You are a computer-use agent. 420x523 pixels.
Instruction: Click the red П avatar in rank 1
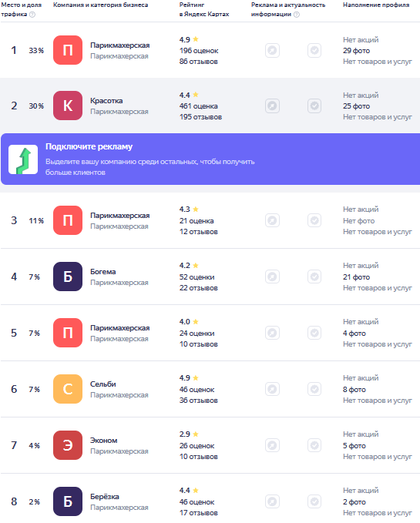(x=68, y=50)
